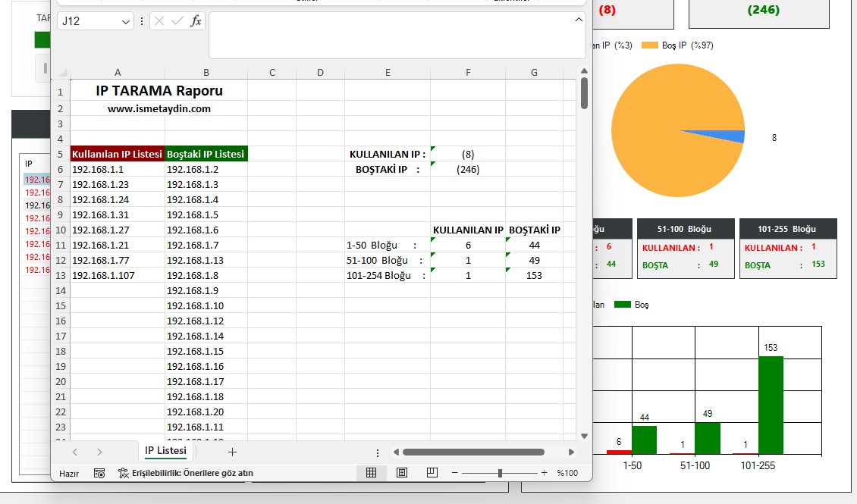This screenshot has height=504, width=857.
Task: Click the zoom slider handle
Action: click(500, 473)
